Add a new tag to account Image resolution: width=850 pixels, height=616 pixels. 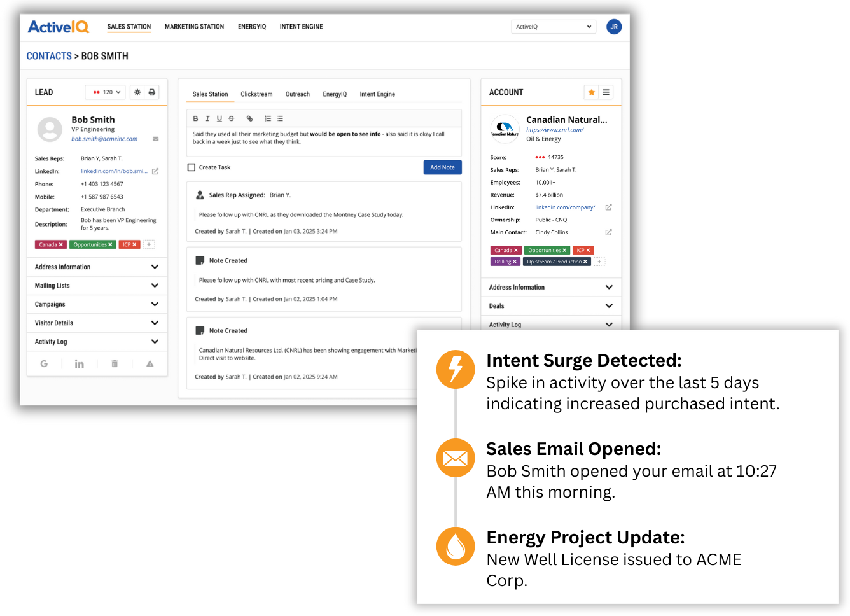[x=599, y=262]
